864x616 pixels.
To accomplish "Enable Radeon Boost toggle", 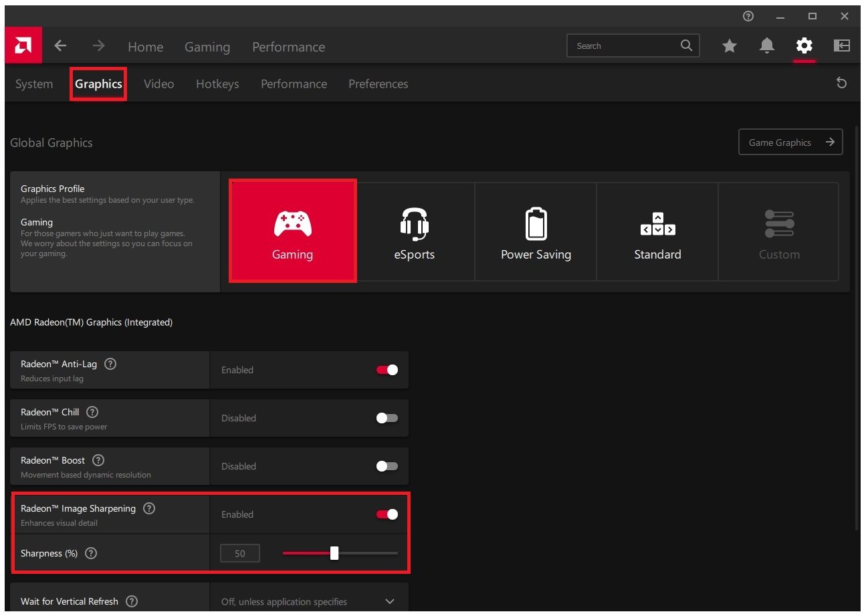I will coord(387,466).
